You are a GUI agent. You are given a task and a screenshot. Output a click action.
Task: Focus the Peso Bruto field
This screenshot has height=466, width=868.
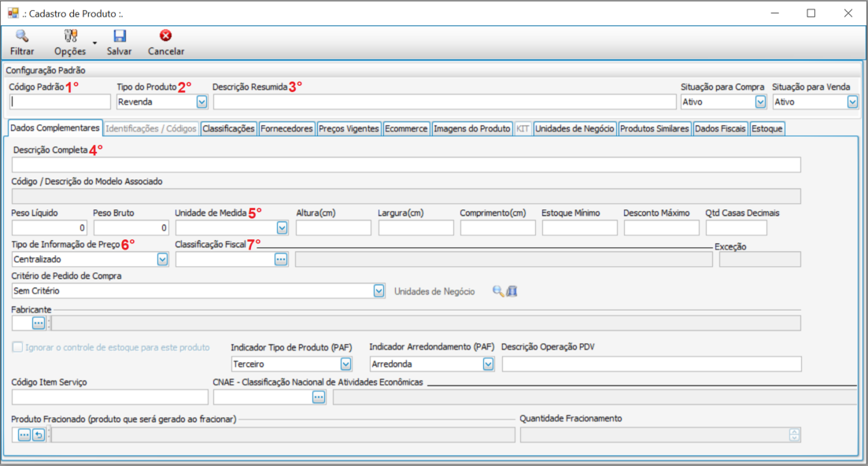(x=131, y=227)
